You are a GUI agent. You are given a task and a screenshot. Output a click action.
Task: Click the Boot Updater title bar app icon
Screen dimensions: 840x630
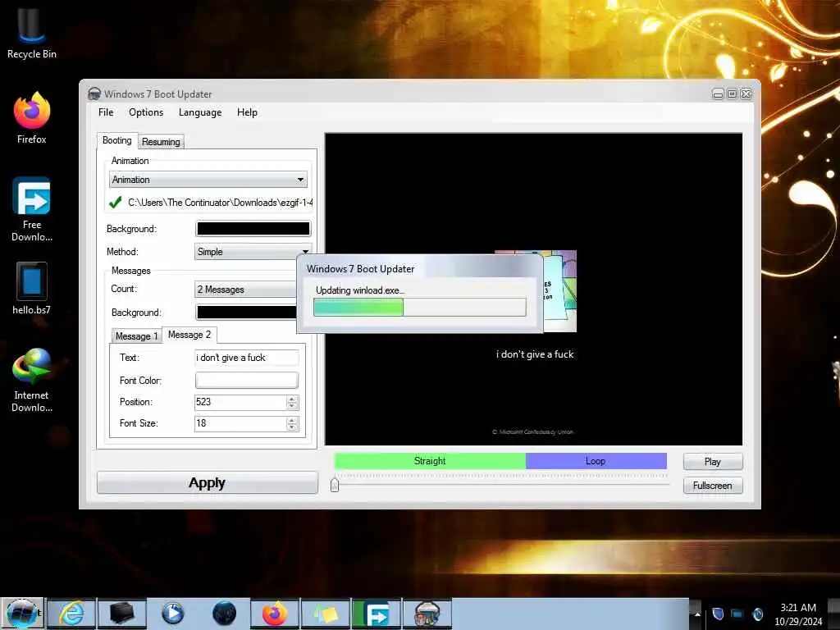click(x=94, y=94)
